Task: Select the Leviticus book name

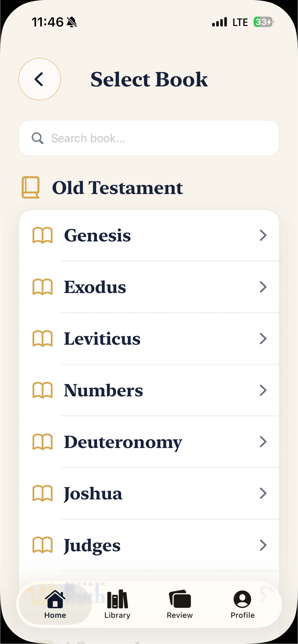Action: pos(102,339)
